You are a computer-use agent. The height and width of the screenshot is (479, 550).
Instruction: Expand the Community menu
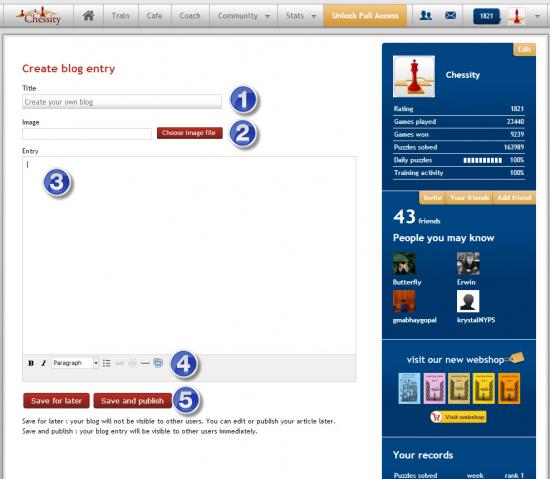click(x=244, y=16)
